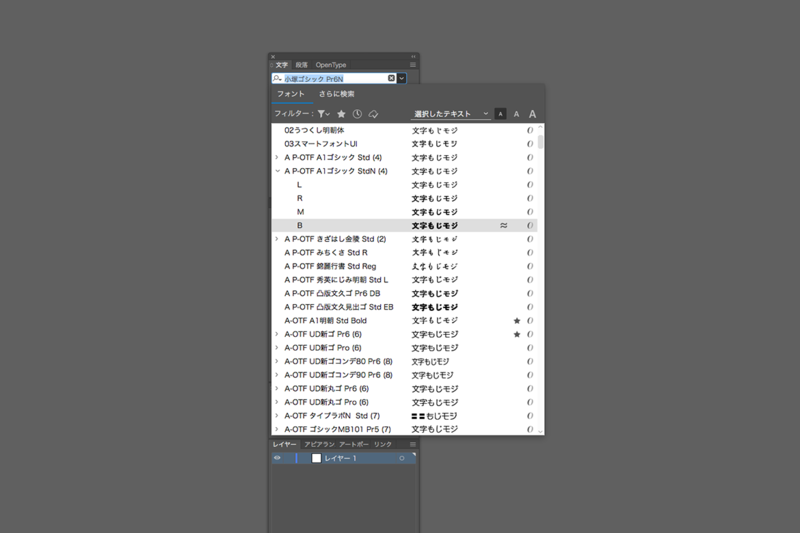Click the レイヤー 1 white thumbnail

pyautogui.click(x=316, y=458)
